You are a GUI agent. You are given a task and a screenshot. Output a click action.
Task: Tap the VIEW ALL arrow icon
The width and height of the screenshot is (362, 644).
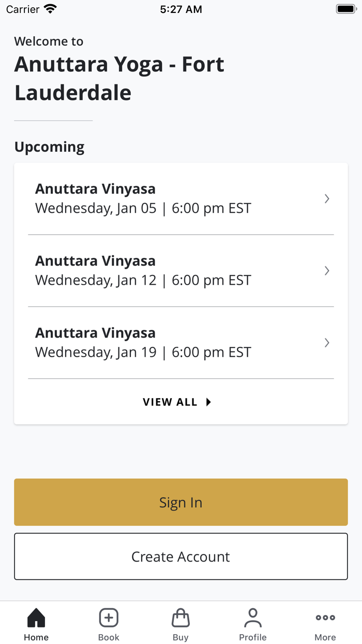[x=208, y=402]
